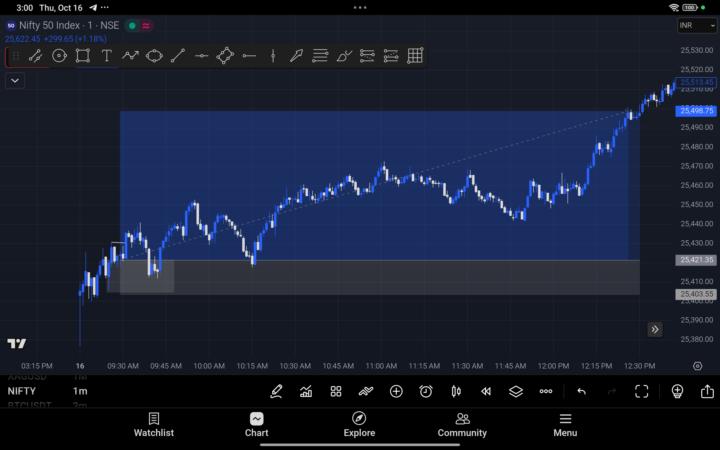The height and width of the screenshot is (450, 720).
Task: Create an alert with alarm clock icon
Action: click(x=426, y=391)
